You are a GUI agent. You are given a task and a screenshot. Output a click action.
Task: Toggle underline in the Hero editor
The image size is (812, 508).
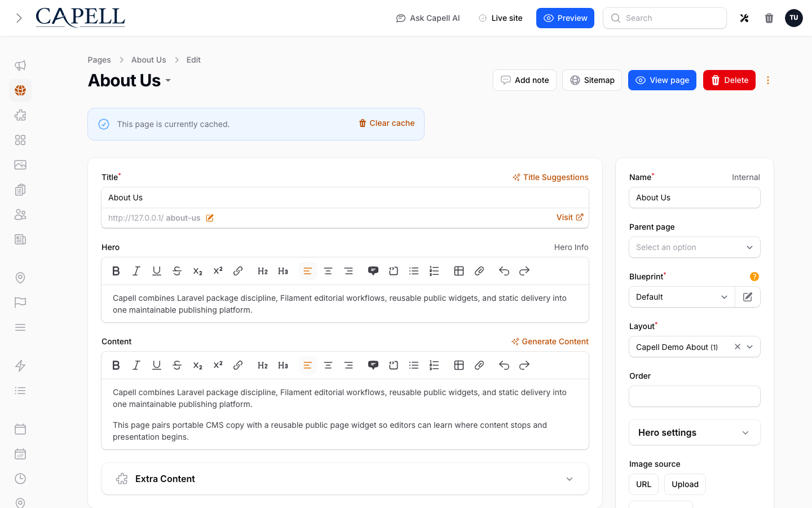(157, 271)
